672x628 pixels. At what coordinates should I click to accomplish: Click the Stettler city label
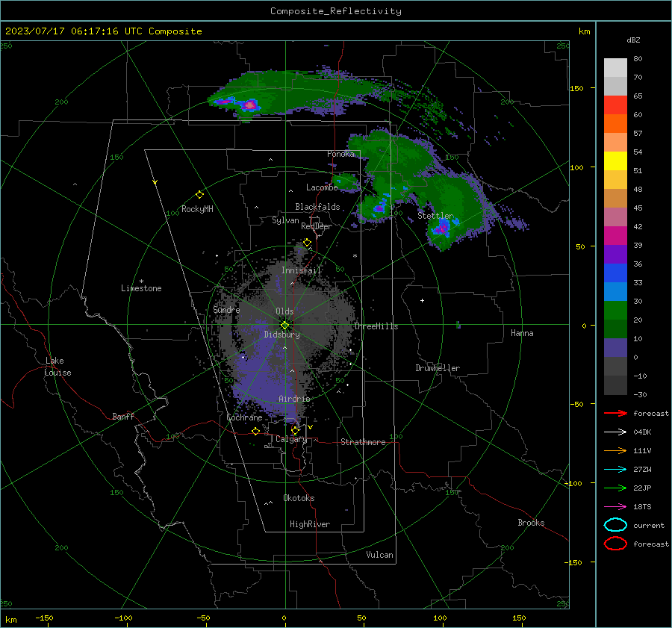[x=435, y=216]
